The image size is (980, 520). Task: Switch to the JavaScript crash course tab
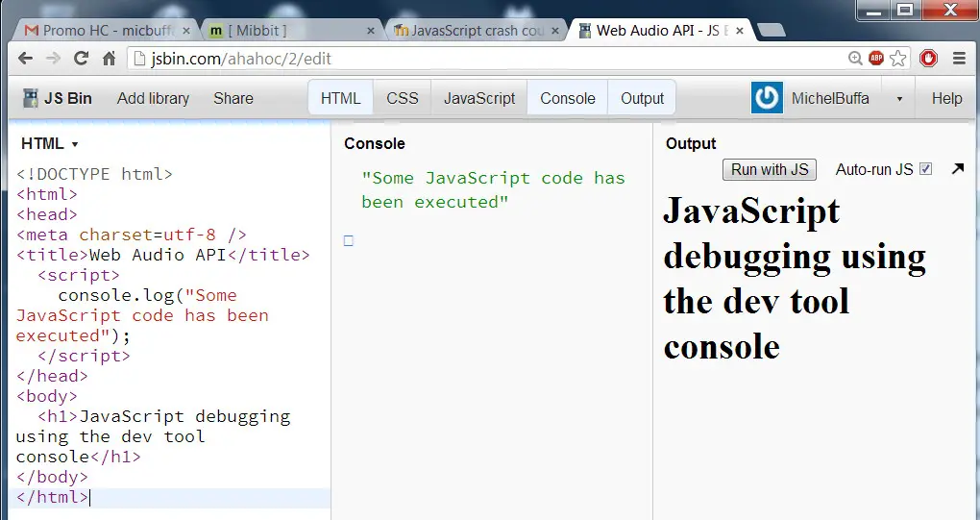point(477,31)
